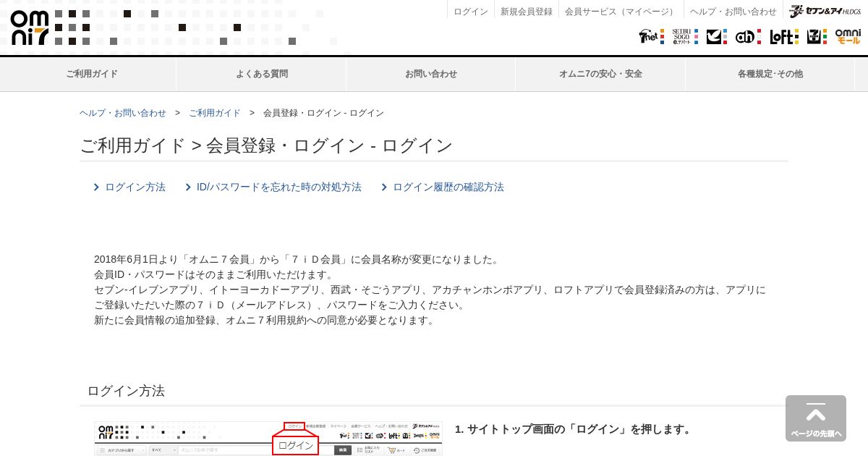Screen dimensions: 868x456
Task: Jump to ログイン方法 anchor link
Action: pos(135,187)
